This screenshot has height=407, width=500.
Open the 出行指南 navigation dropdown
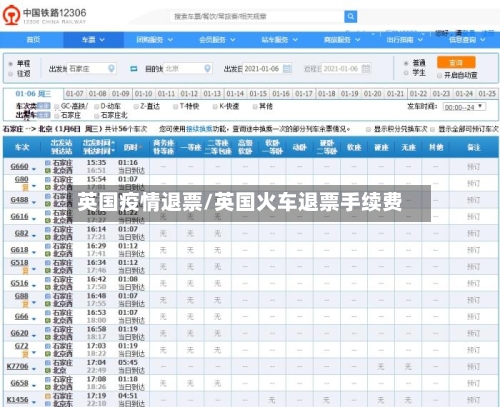(404, 40)
